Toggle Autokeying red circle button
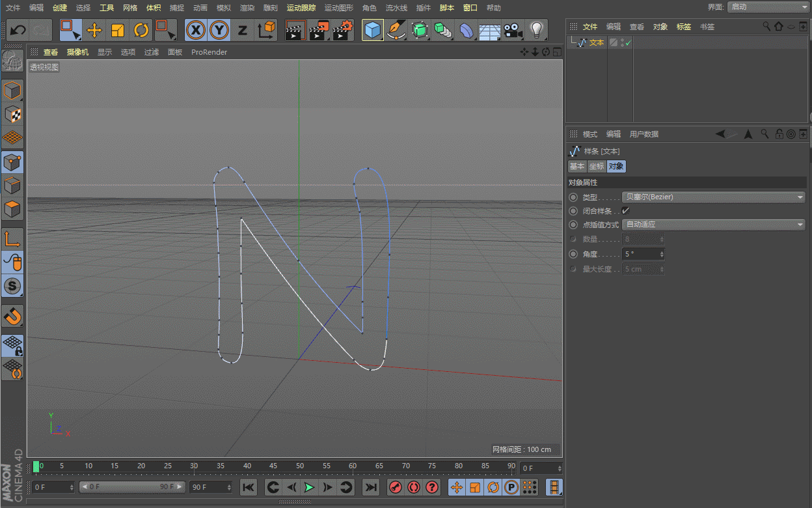812x508 pixels. click(x=413, y=487)
